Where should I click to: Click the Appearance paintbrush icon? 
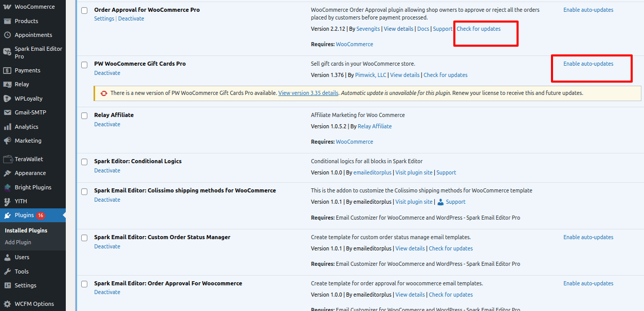click(x=7, y=173)
